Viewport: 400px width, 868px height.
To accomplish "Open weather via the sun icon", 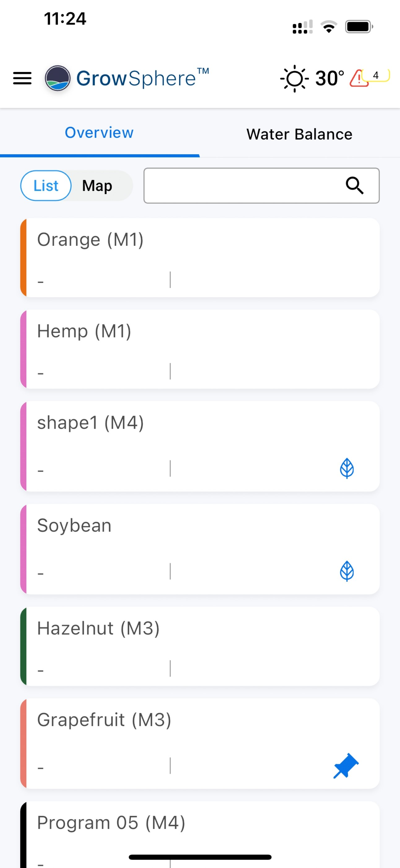I will [295, 78].
